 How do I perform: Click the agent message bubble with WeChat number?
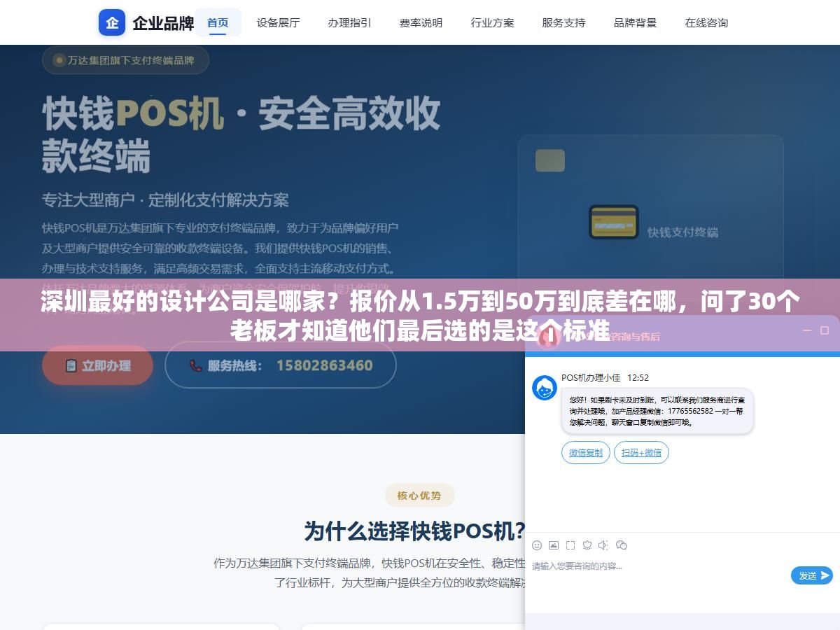pyautogui.click(x=657, y=411)
